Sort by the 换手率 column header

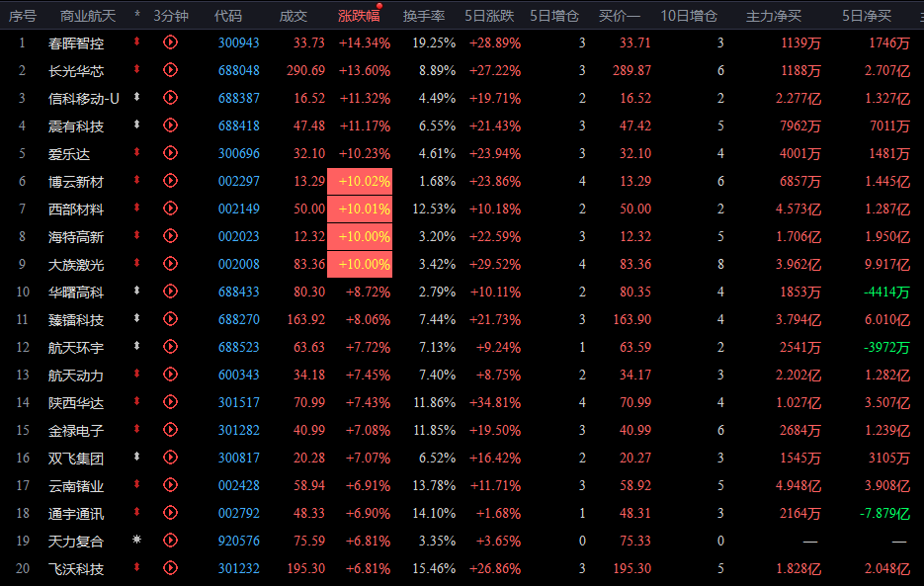click(423, 16)
